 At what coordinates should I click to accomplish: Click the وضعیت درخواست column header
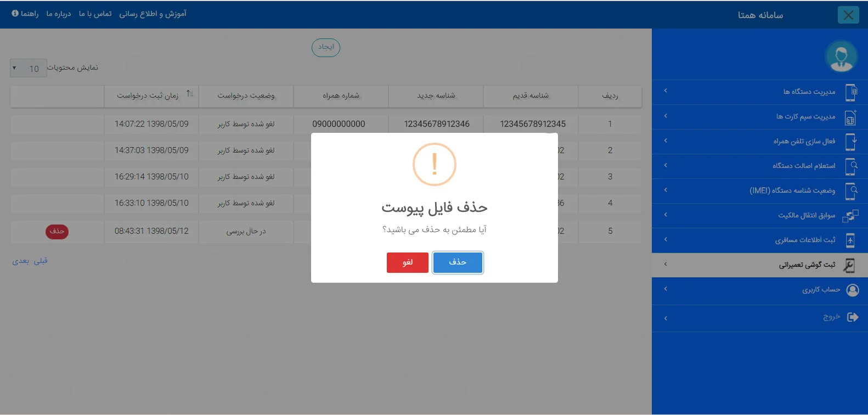(x=246, y=96)
